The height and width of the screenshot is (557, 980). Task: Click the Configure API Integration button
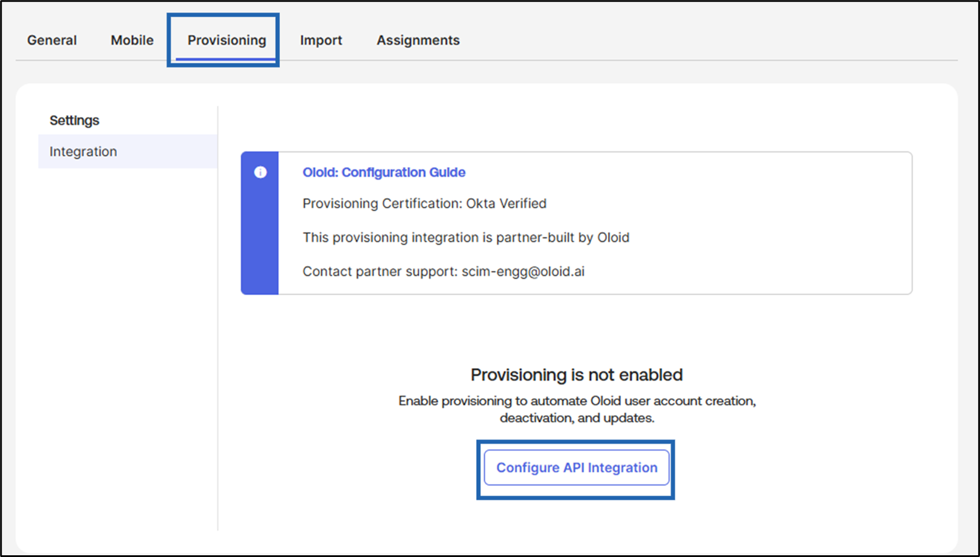pos(576,467)
